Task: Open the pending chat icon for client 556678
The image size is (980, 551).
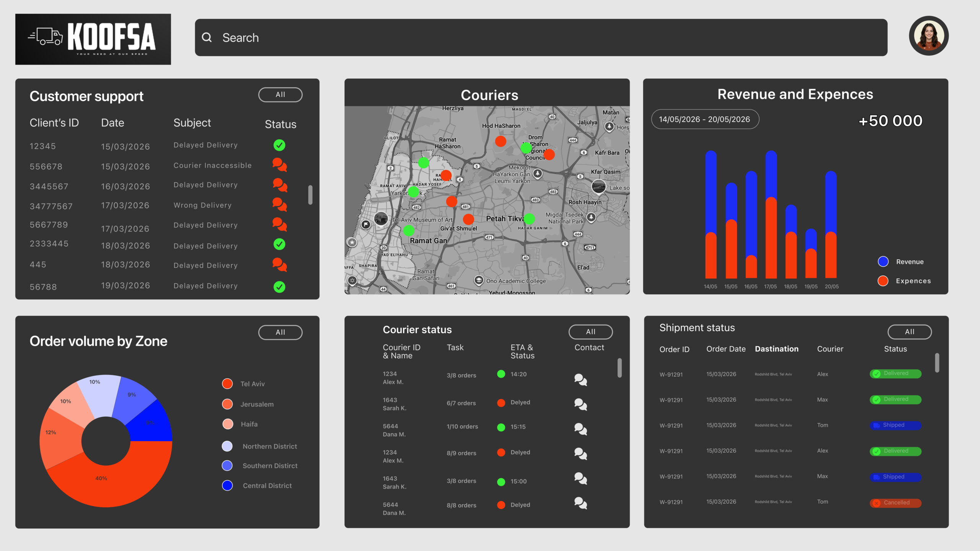Action: (x=279, y=165)
